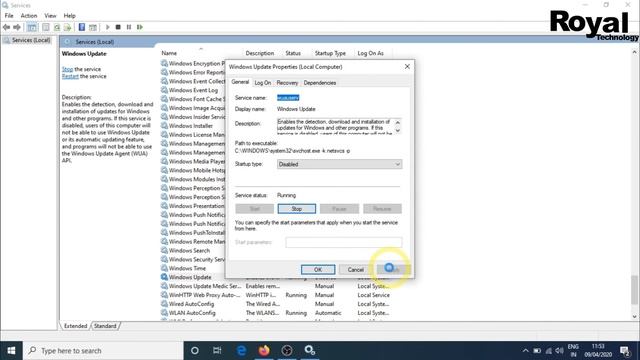Select the Windows Event Log service row

[x=193, y=90]
